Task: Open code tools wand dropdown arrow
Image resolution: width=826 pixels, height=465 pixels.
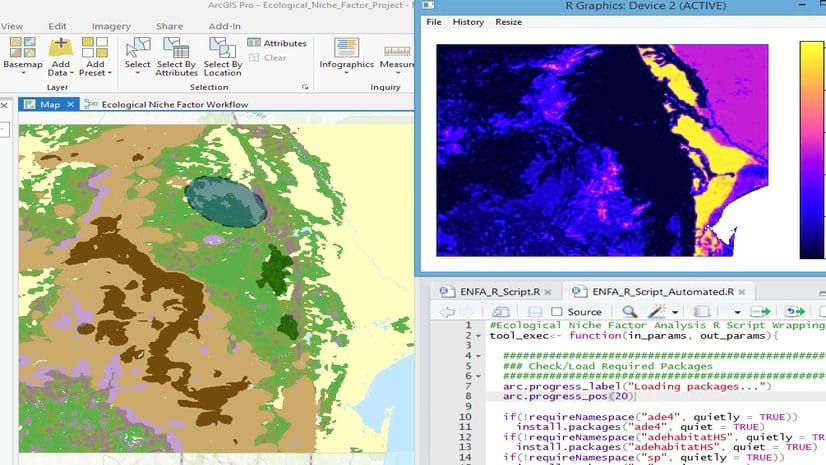Action: (x=675, y=312)
